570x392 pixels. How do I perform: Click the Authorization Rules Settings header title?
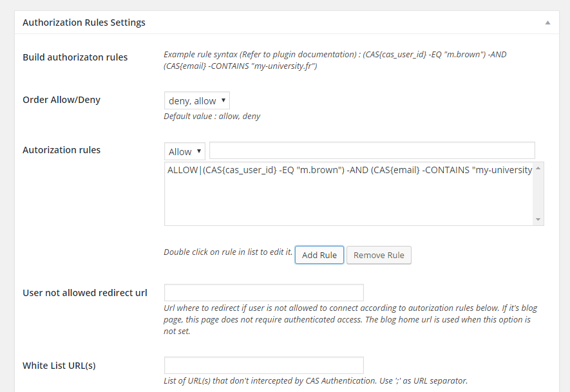point(84,22)
